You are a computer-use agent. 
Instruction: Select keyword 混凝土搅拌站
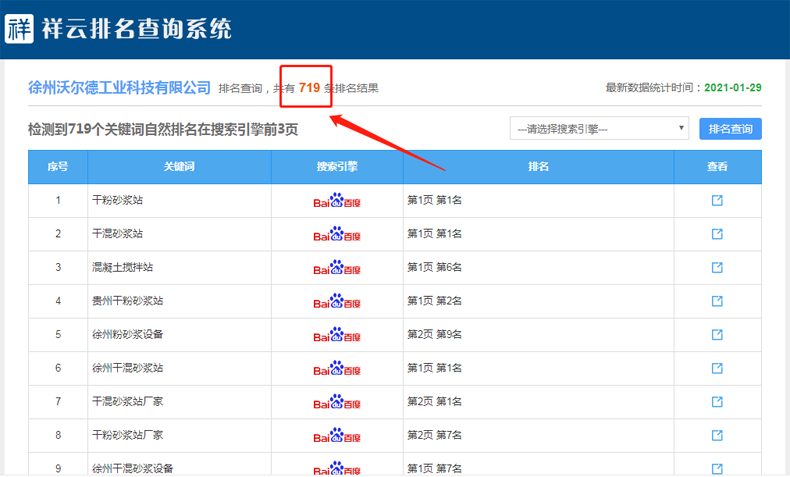(122, 267)
